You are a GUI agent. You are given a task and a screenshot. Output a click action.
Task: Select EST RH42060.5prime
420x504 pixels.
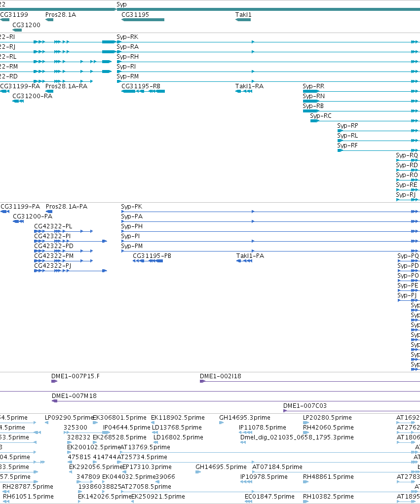(328, 428)
